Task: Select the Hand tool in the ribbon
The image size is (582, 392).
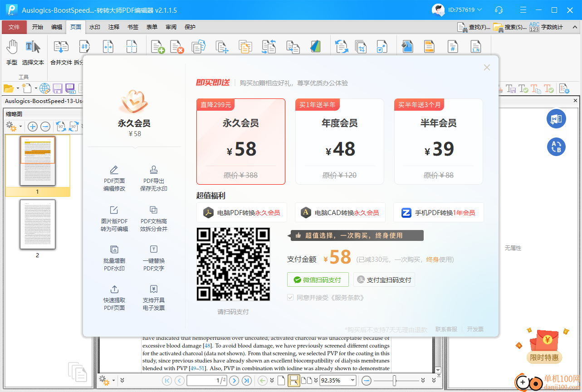Action: 12,52
